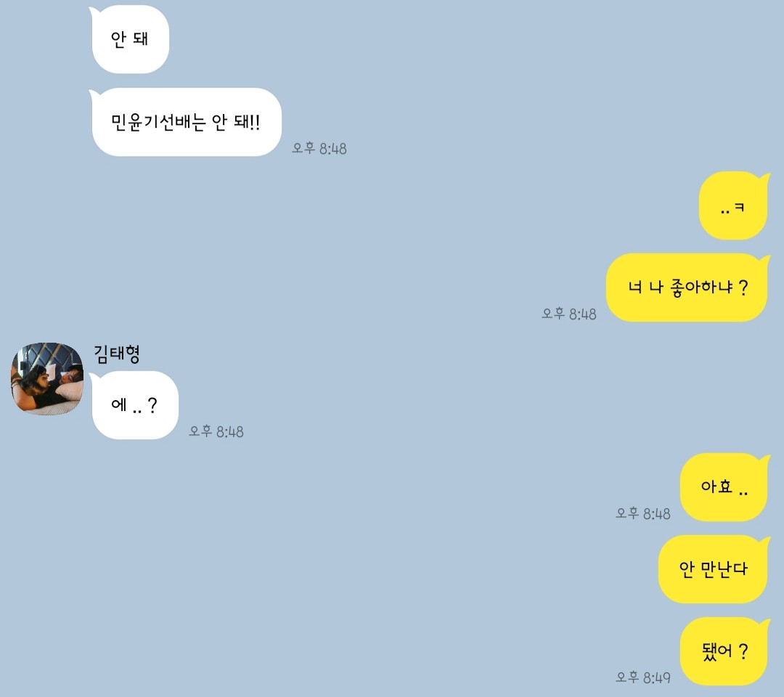Select the white '에 .. ?' message bubble
The image size is (784, 697).
(x=134, y=405)
